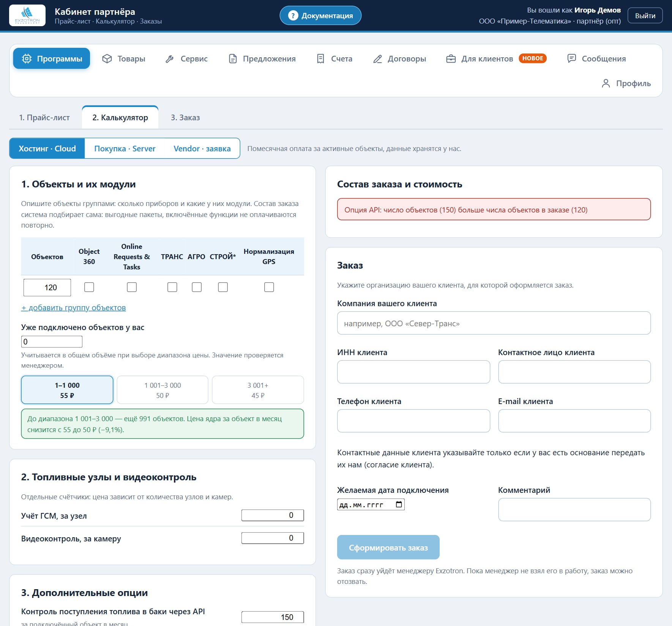This screenshot has height=626, width=672.
Task: Click the Договоры pen icon
Action: (377, 59)
